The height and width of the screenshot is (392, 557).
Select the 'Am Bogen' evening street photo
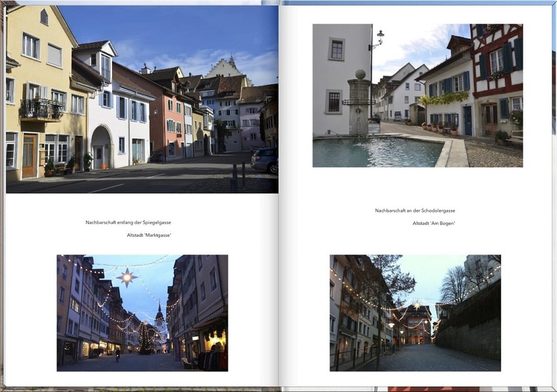pos(415,313)
